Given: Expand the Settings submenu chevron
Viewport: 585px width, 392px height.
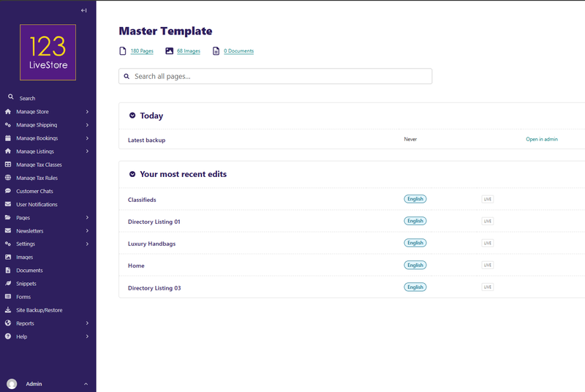Looking at the screenshot, I should (x=87, y=244).
